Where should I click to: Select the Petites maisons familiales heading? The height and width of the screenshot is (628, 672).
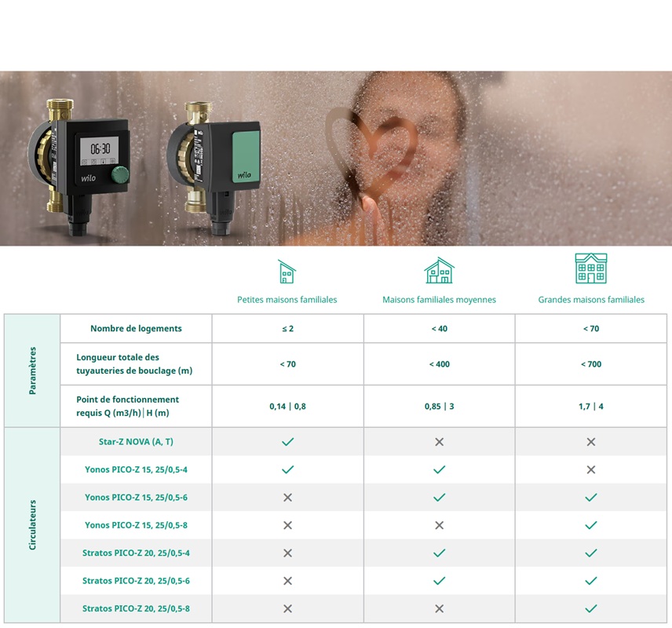click(287, 300)
